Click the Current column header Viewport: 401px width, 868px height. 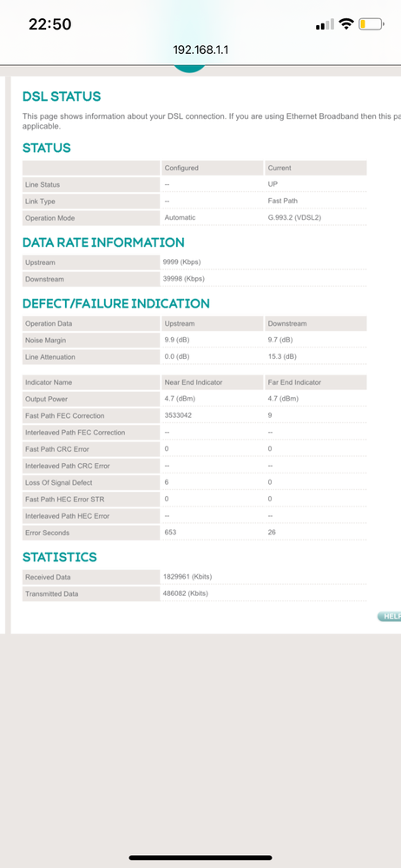315,168
